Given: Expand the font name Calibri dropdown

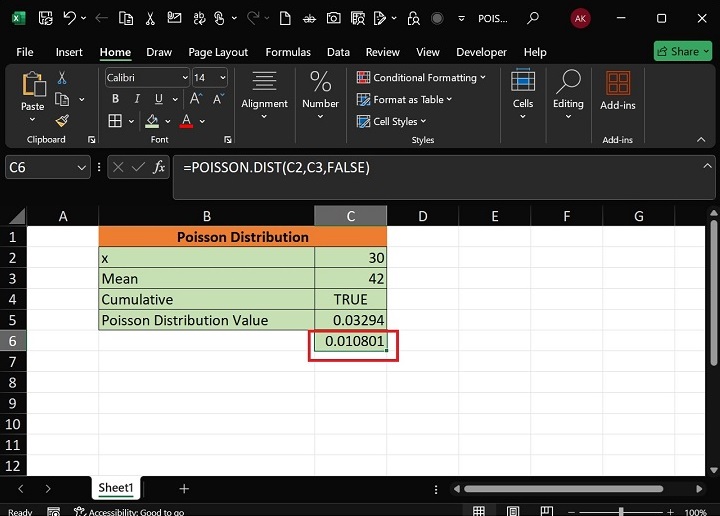Looking at the screenshot, I should coord(185,78).
